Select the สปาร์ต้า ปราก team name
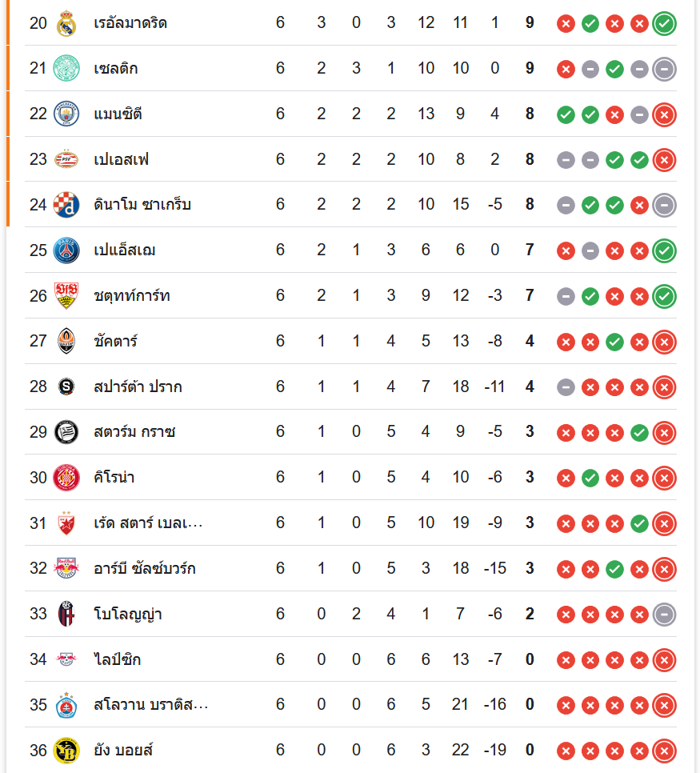The width and height of the screenshot is (700, 773). pyautogui.click(x=138, y=387)
